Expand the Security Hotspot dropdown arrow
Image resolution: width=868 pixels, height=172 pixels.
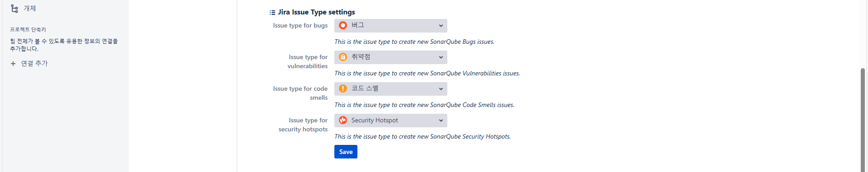(441, 121)
